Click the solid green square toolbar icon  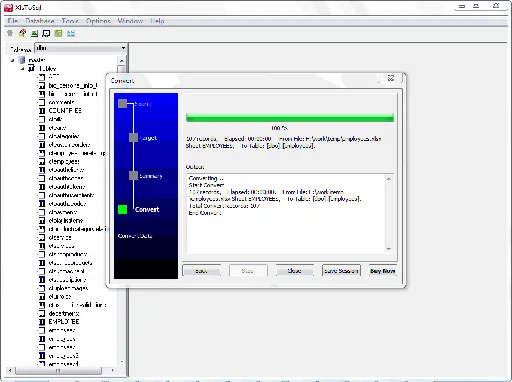coord(58,33)
